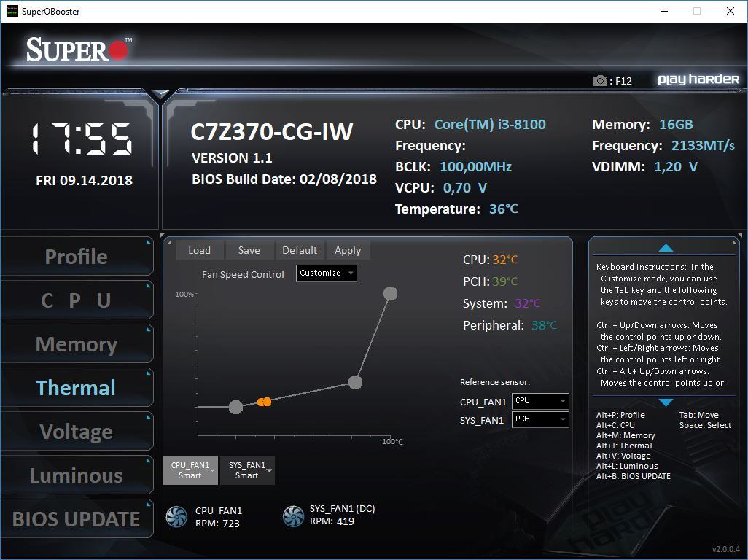Open the CPU_FAN1 reference sensor dropdown

click(x=540, y=401)
